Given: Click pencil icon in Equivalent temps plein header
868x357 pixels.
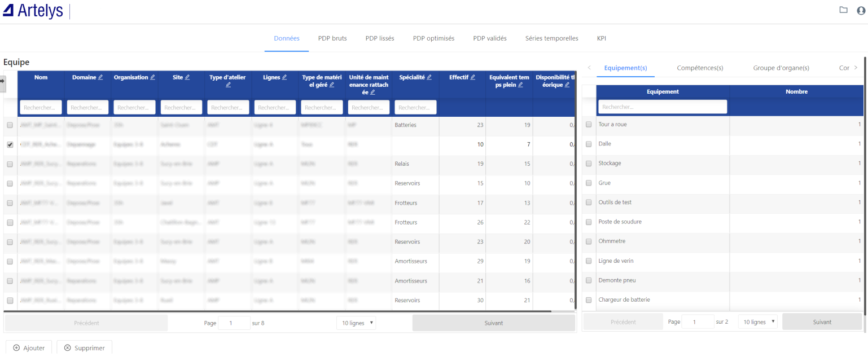Looking at the screenshot, I should coord(520,85).
